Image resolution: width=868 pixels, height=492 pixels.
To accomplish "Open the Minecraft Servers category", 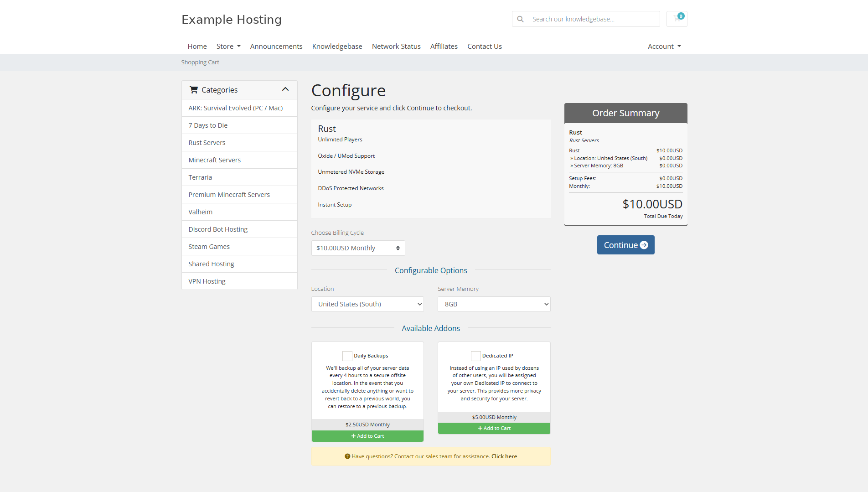I will [239, 160].
